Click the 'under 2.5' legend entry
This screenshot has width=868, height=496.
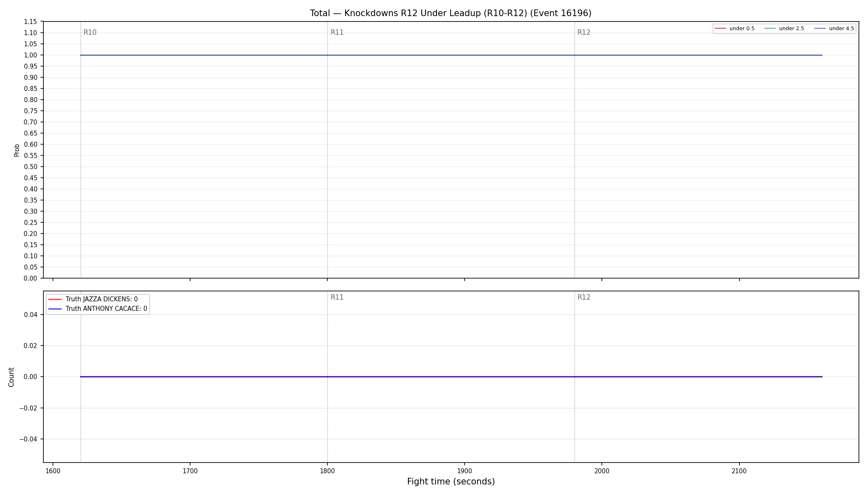pos(784,29)
